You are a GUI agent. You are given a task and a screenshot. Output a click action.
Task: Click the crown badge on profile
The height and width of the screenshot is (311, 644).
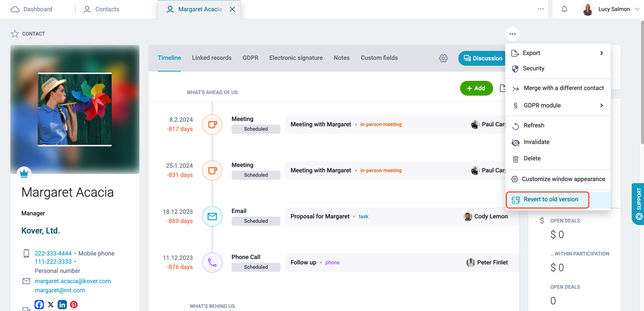24,174
